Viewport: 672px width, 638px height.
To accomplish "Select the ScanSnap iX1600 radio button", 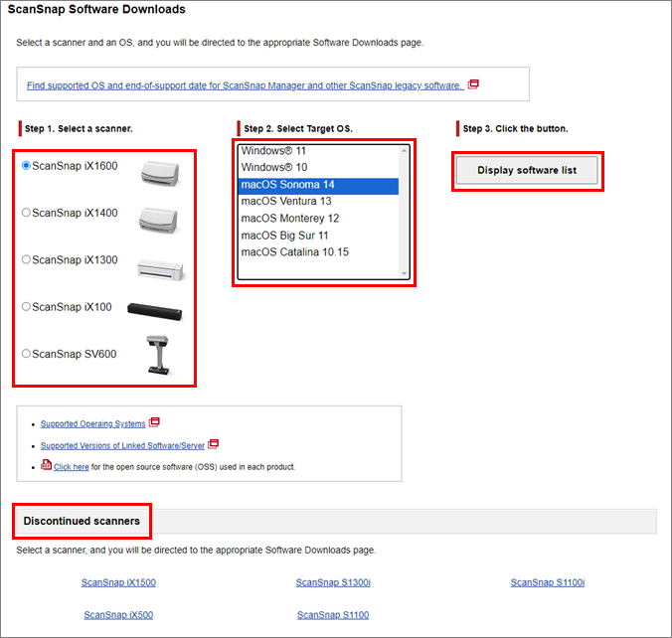I will [26, 165].
